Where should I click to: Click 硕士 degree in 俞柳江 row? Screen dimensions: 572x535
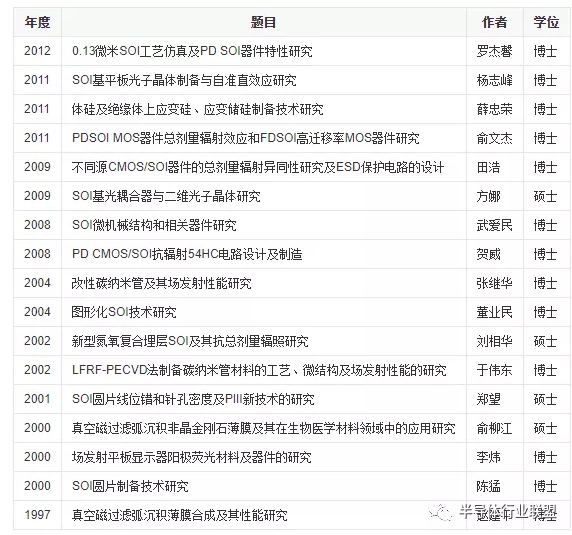pyautogui.click(x=545, y=428)
